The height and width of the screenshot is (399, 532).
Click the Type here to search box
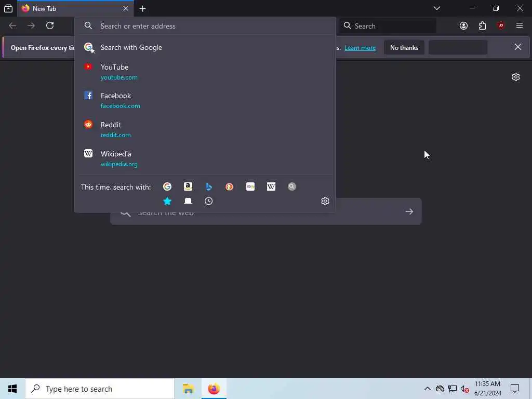click(100, 389)
